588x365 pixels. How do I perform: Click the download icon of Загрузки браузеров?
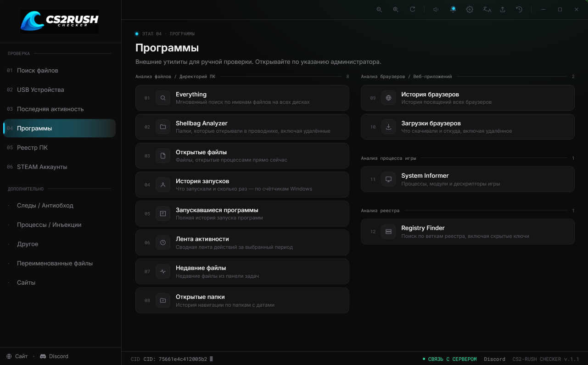[388, 127]
